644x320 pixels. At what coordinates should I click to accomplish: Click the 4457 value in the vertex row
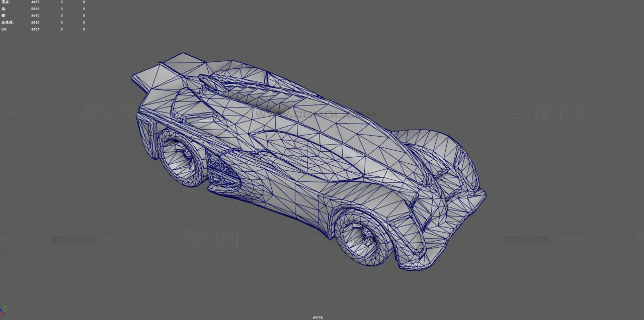[35, 2]
